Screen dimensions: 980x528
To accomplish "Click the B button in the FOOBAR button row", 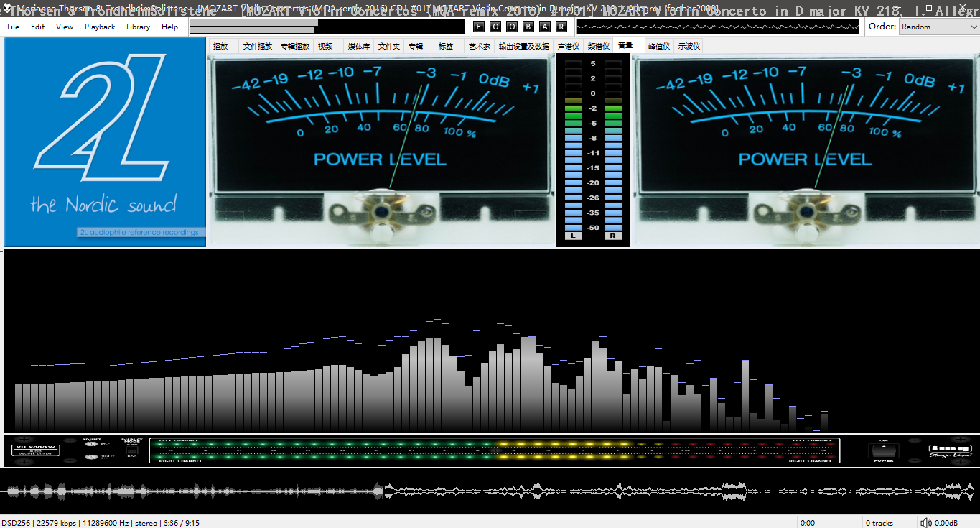I will 528,27.
